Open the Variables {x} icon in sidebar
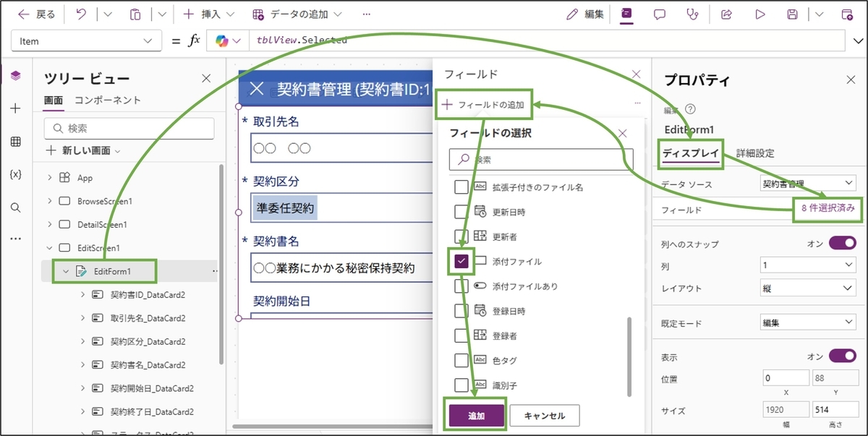868x436 pixels. (x=16, y=174)
